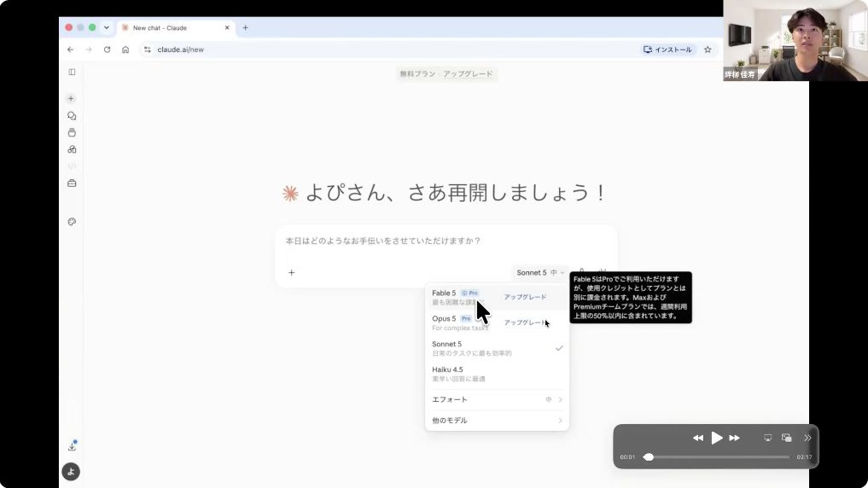Enable picture-in-picture in the video controls
This screenshot has width=868, height=488.
tap(787, 438)
